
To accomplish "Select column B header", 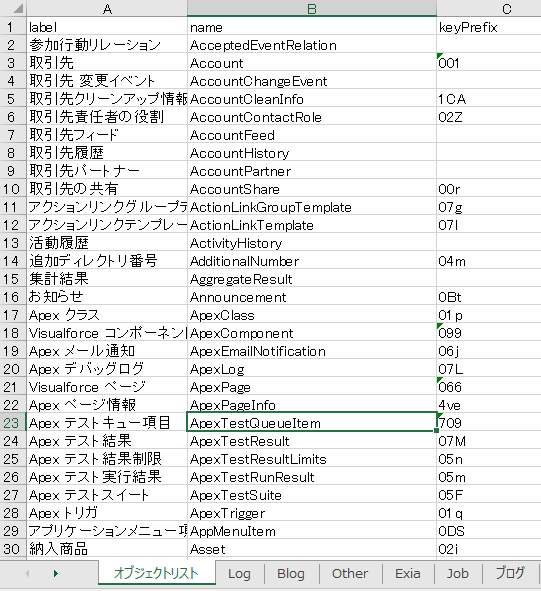I will click(x=312, y=8).
